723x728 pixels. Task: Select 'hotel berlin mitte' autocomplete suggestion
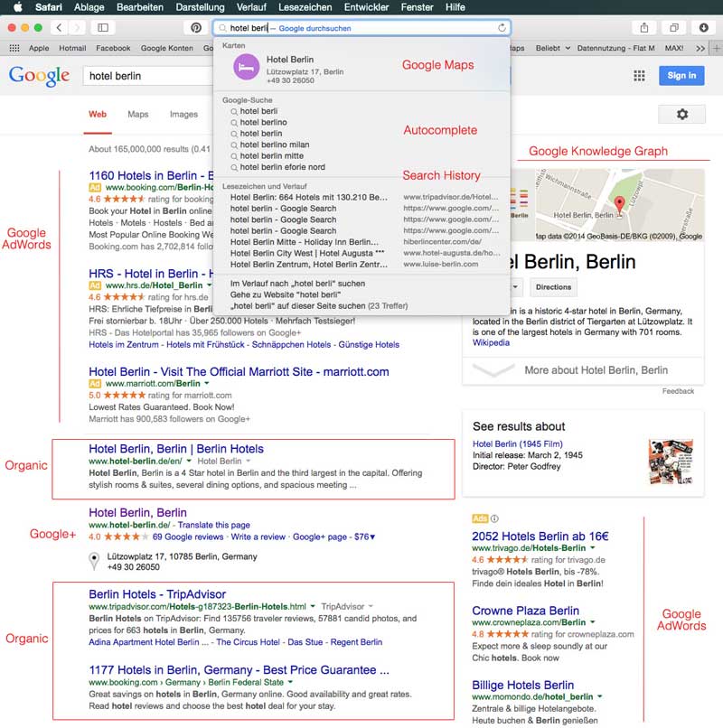tap(272, 156)
